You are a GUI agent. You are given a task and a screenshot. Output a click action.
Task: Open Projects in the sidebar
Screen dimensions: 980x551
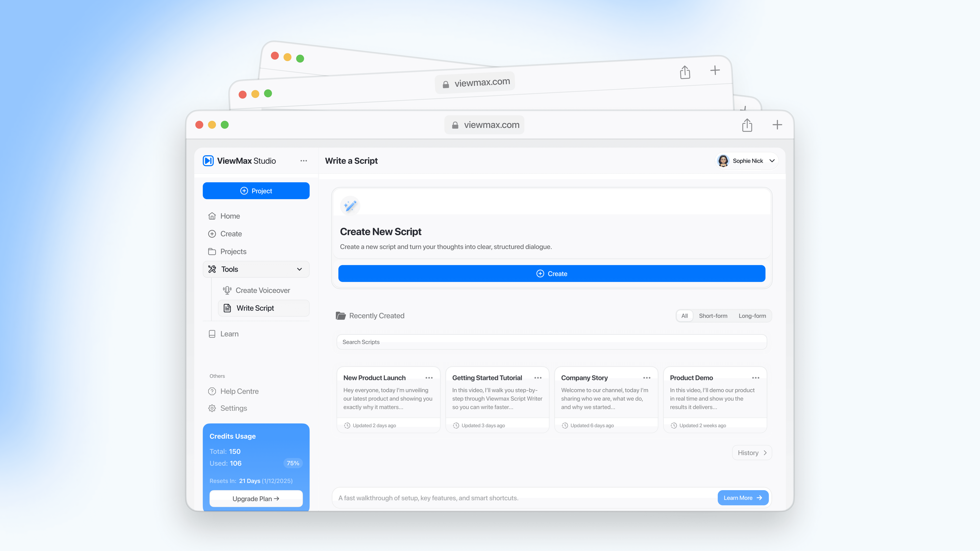(x=233, y=251)
